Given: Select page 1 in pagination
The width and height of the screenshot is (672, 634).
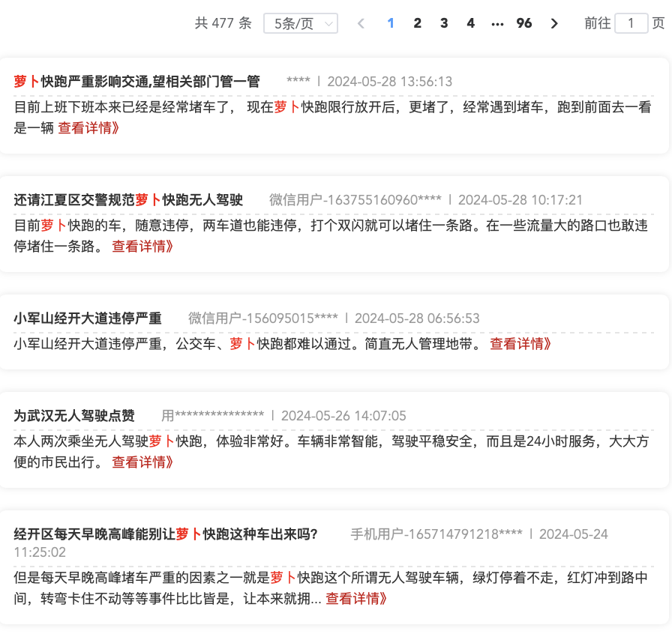Looking at the screenshot, I should [391, 23].
